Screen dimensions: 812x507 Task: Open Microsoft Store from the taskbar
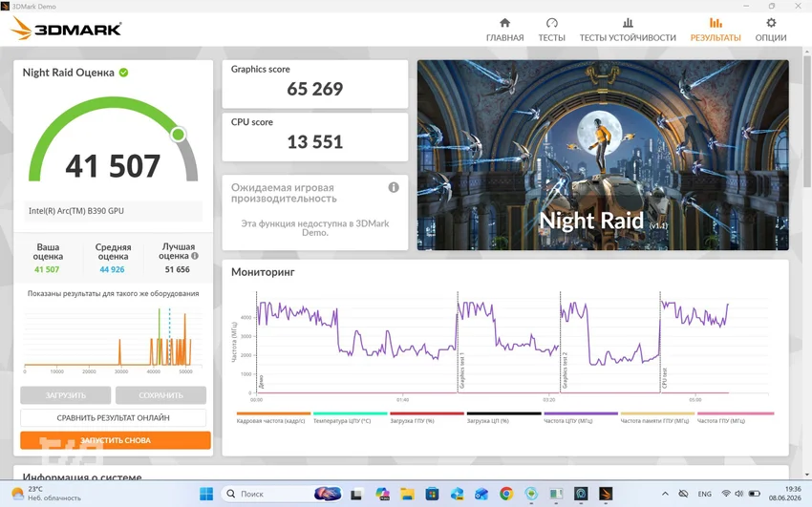[432, 495]
